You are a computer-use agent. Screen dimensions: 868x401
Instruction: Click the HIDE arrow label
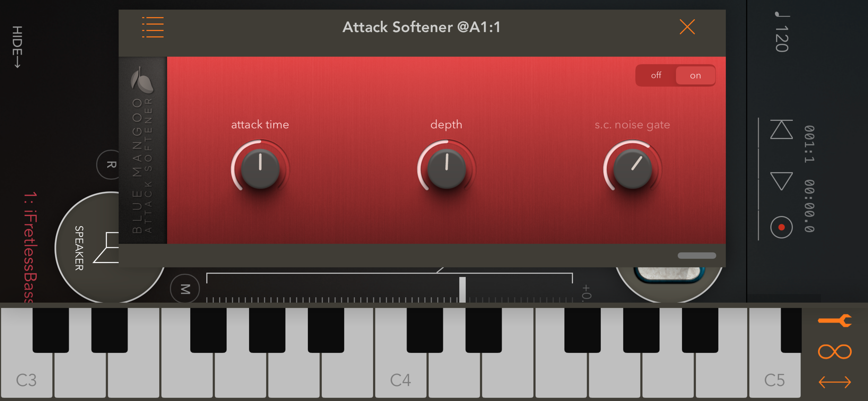coord(17,46)
